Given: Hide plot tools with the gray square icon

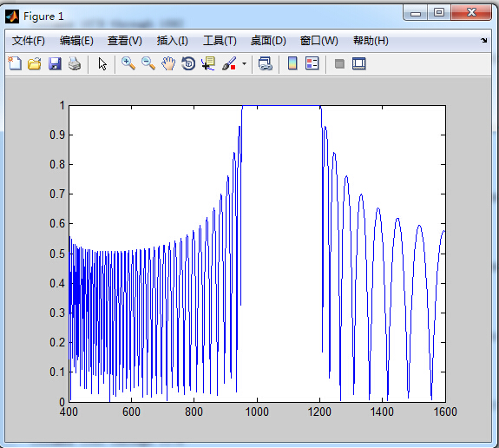Looking at the screenshot, I should pos(339,63).
